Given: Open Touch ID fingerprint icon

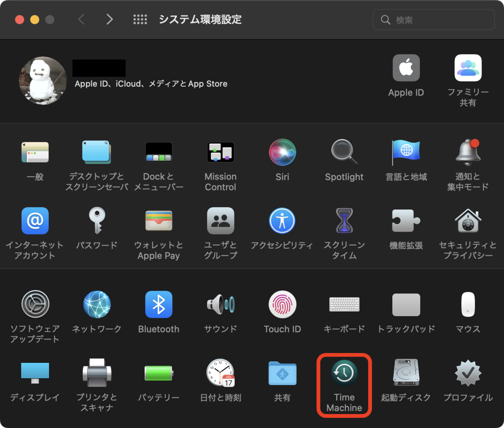Looking at the screenshot, I should click(282, 304).
